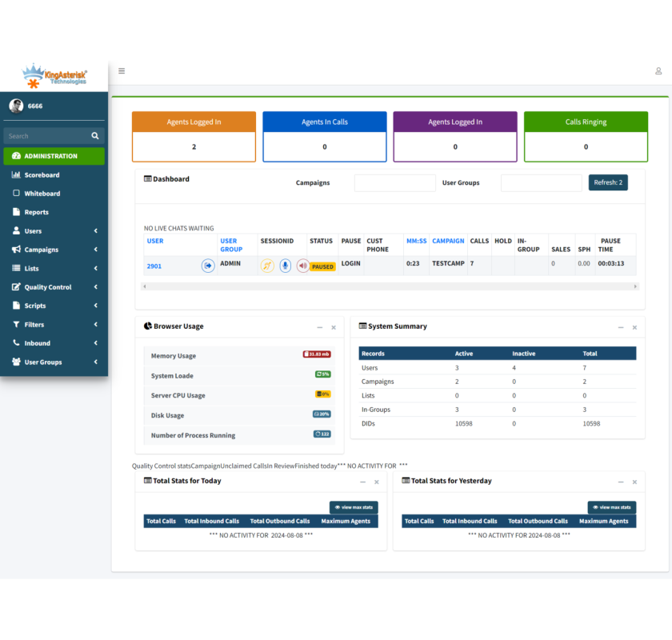Screen dimensions: 672x640
Task: Select ADMINISTRATION in the sidebar
Action: pos(48,156)
